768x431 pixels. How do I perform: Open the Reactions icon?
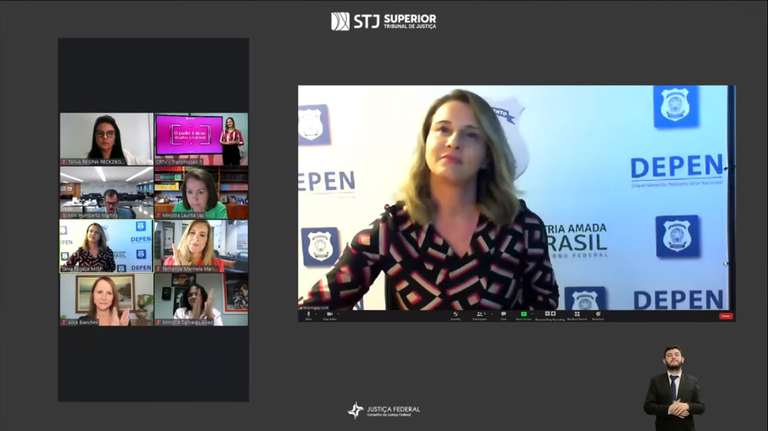pos(598,314)
